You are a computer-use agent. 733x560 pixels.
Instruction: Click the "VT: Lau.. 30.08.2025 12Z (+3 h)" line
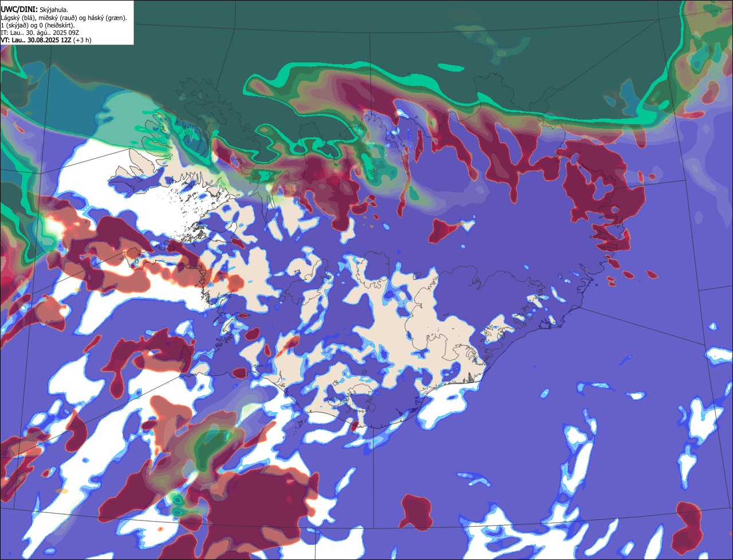click(x=46, y=40)
